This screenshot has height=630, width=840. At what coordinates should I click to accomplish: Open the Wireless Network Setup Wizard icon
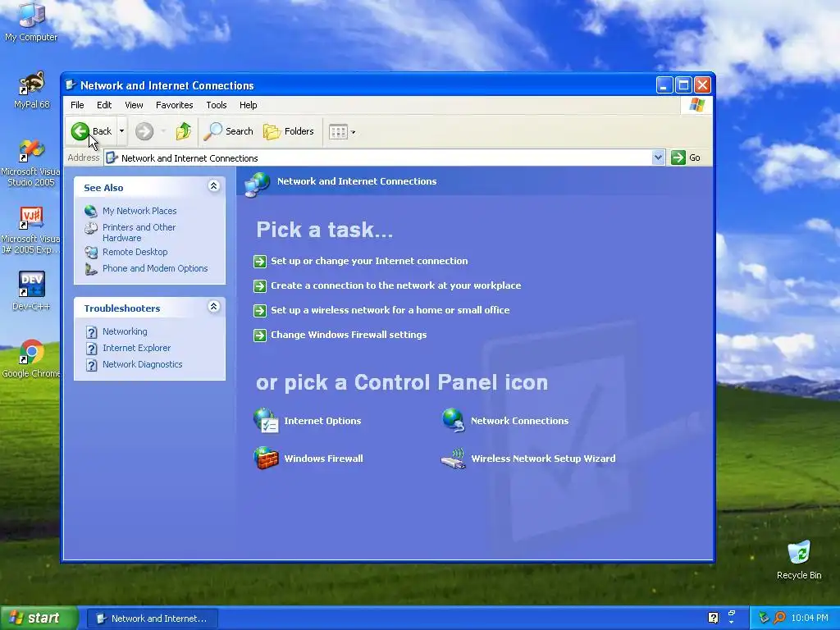[453, 459]
